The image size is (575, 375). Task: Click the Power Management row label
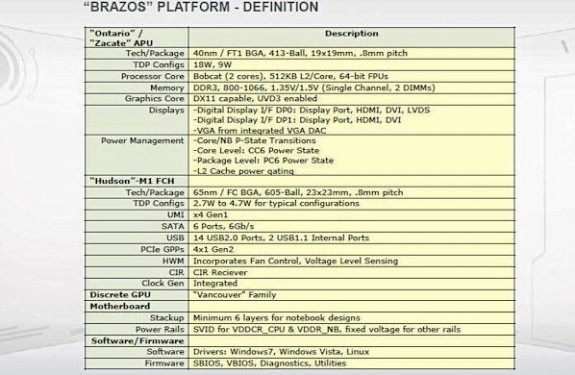point(142,141)
